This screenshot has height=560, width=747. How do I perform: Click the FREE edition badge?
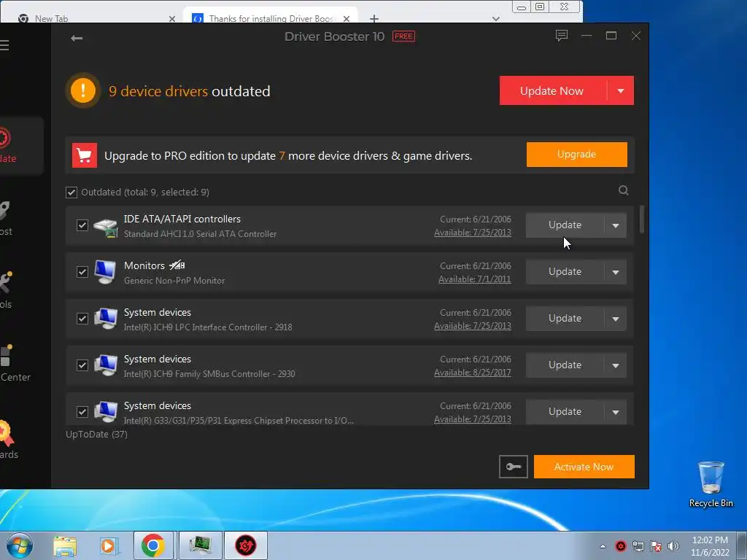coord(403,36)
